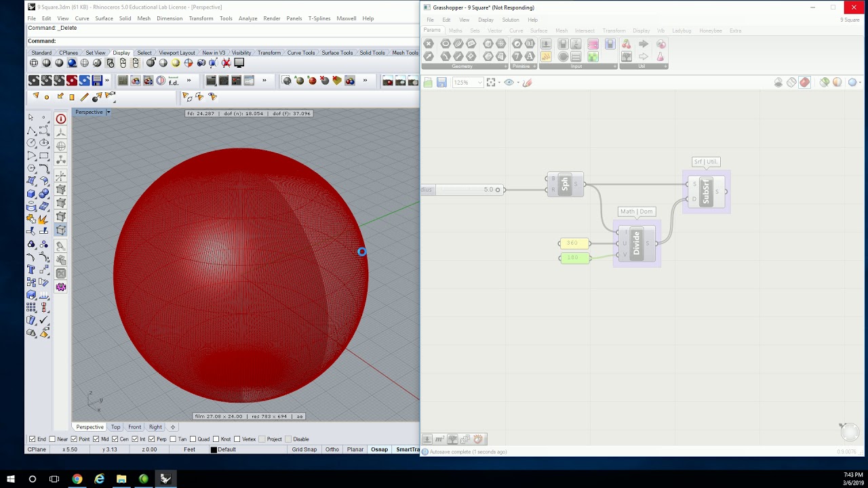Click the Default layer color swatch in status bar

click(x=214, y=449)
